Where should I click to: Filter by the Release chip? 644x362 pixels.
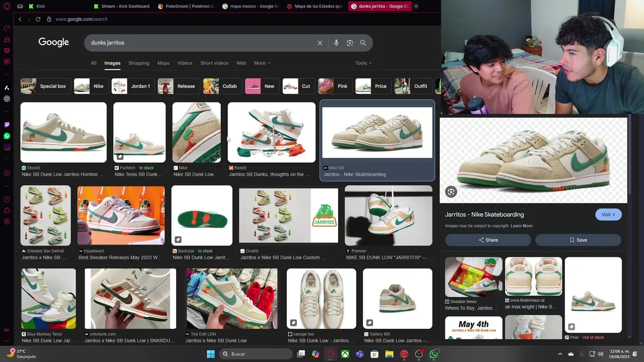click(x=178, y=86)
